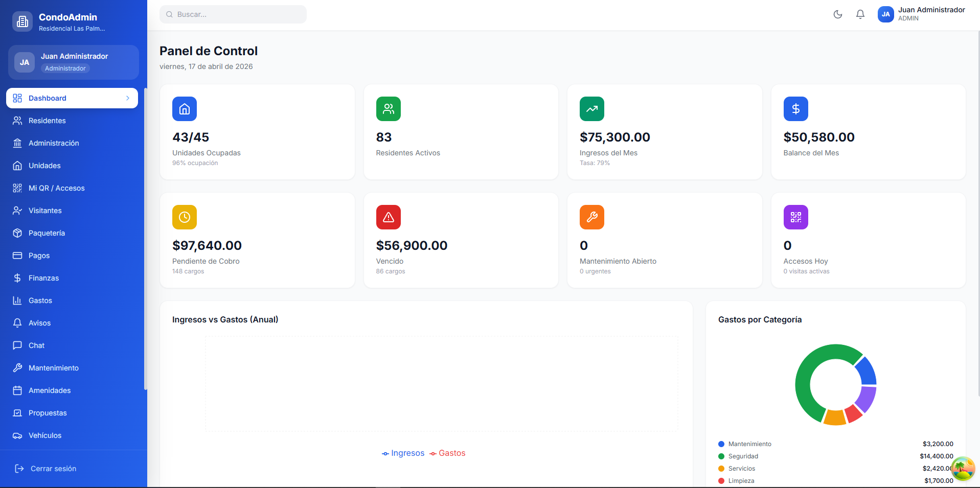Click the Buscar search field
The image size is (980, 488).
point(233,14)
